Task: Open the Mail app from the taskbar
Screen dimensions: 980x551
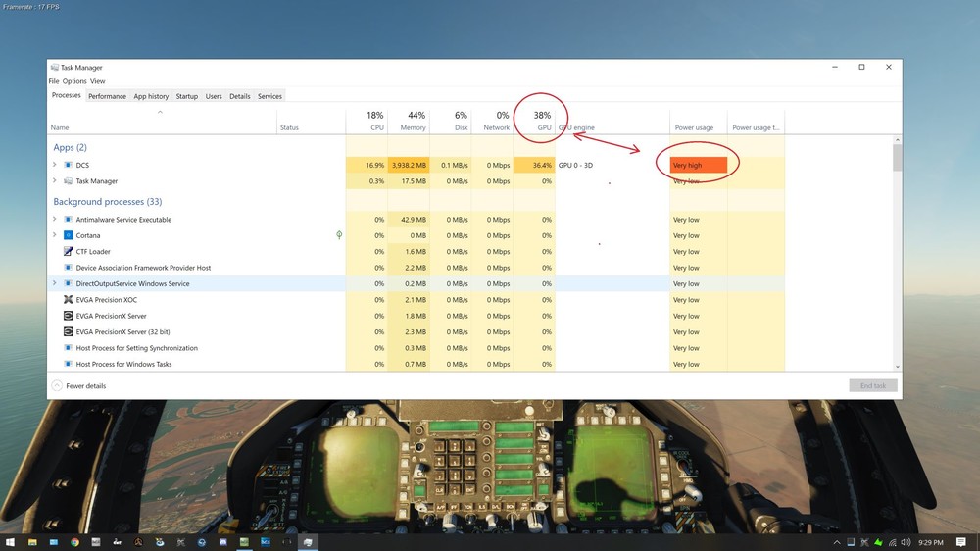Action: point(54,542)
